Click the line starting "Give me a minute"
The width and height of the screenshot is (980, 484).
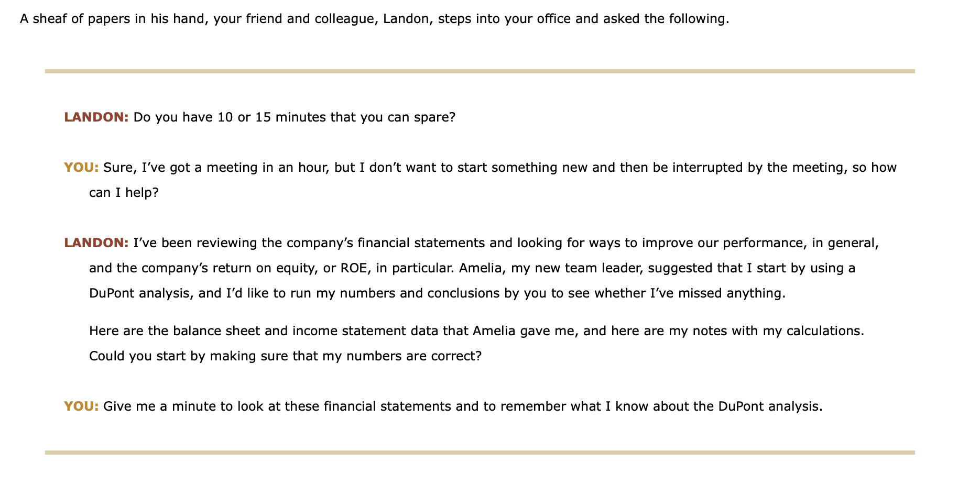coord(463,406)
